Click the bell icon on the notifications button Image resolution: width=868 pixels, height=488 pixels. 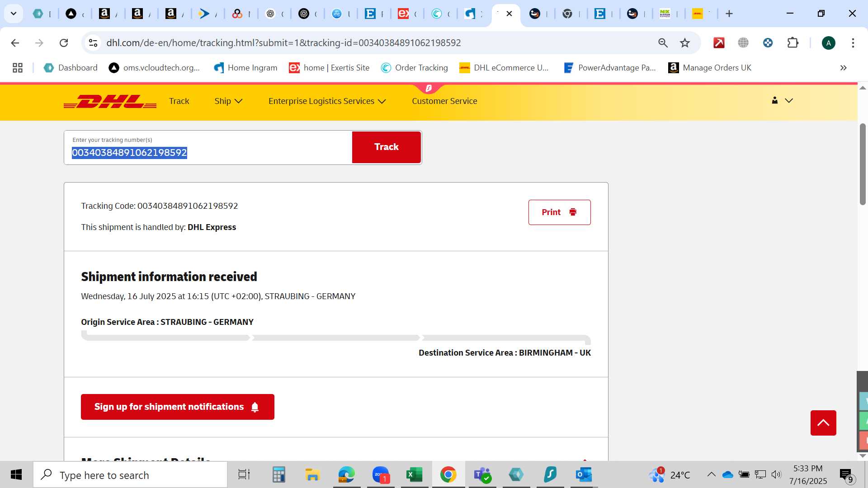[255, 407]
